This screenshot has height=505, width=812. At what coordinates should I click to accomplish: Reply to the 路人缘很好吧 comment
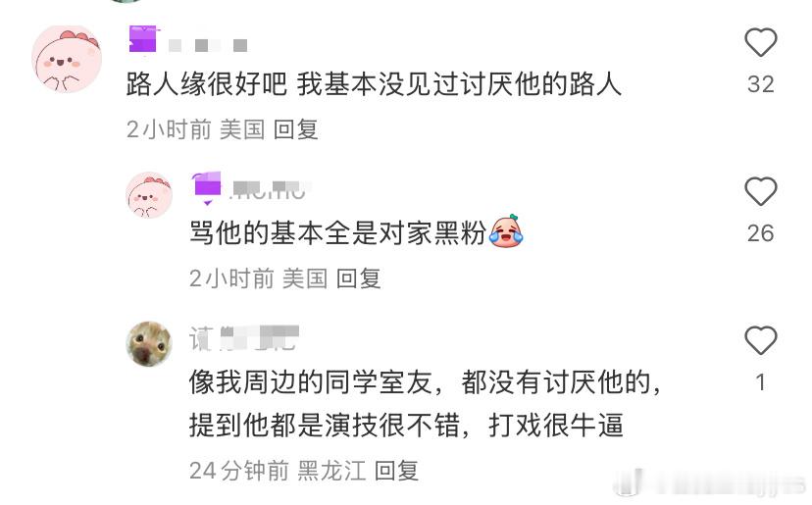click(295, 129)
